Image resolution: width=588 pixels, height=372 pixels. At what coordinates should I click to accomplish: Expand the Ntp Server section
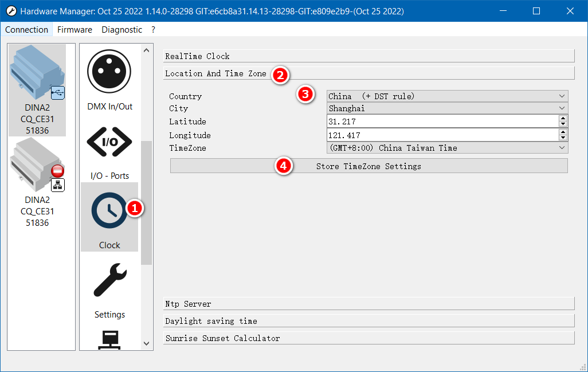369,304
